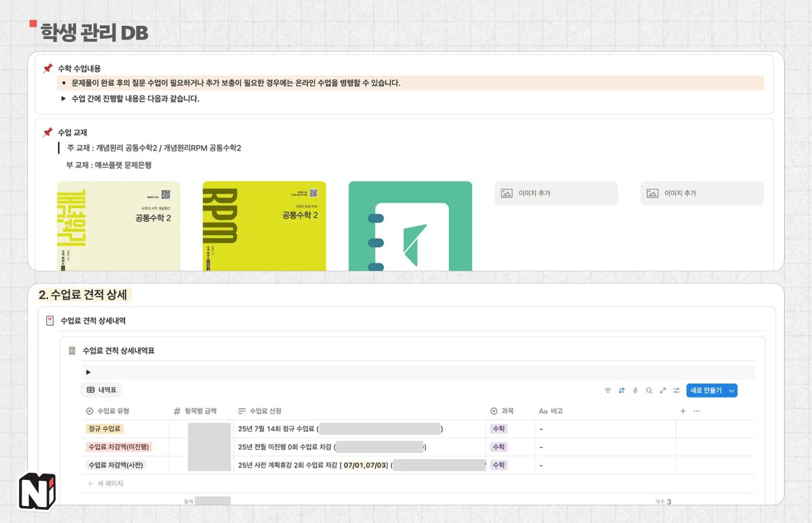
Task: Click the 수학 수업내용 heading
Action: (79, 68)
